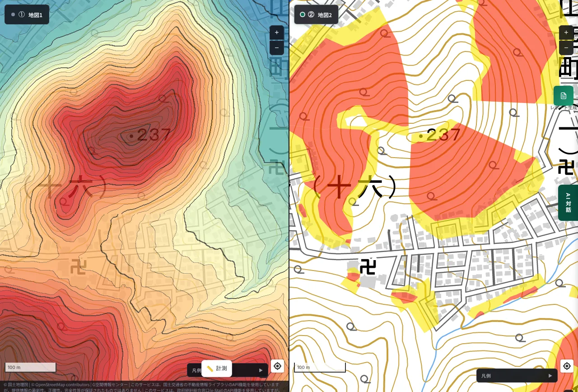The width and height of the screenshot is (578, 392).
Task: Click the 237 elevation label on right map
Action: [443, 135]
